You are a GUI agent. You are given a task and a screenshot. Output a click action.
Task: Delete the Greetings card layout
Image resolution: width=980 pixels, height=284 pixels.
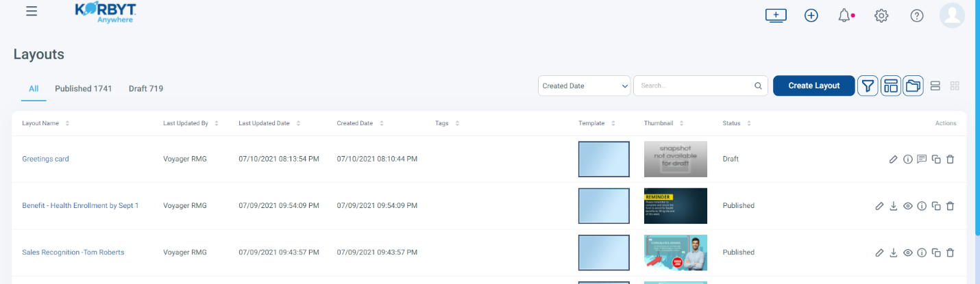coord(950,159)
